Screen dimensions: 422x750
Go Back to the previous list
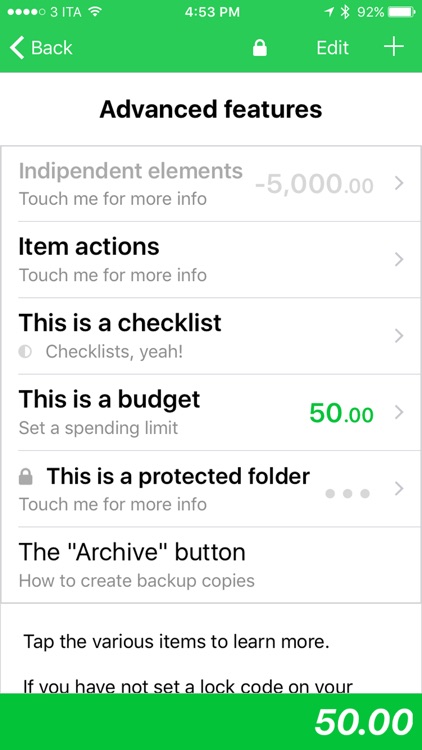[x=41, y=48]
